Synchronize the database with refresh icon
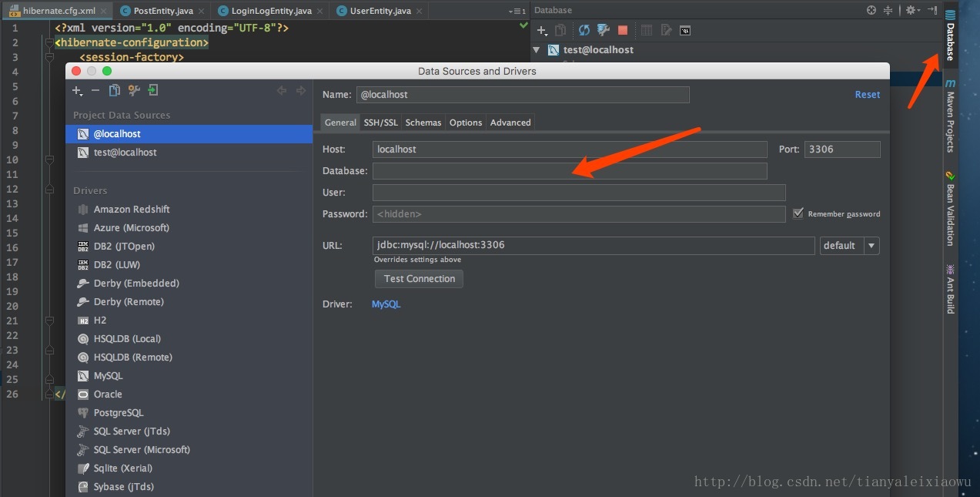Image resolution: width=980 pixels, height=497 pixels. click(584, 30)
